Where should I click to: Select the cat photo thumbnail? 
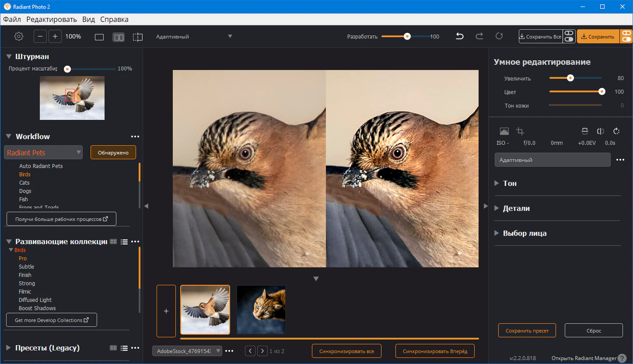coord(261,310)
